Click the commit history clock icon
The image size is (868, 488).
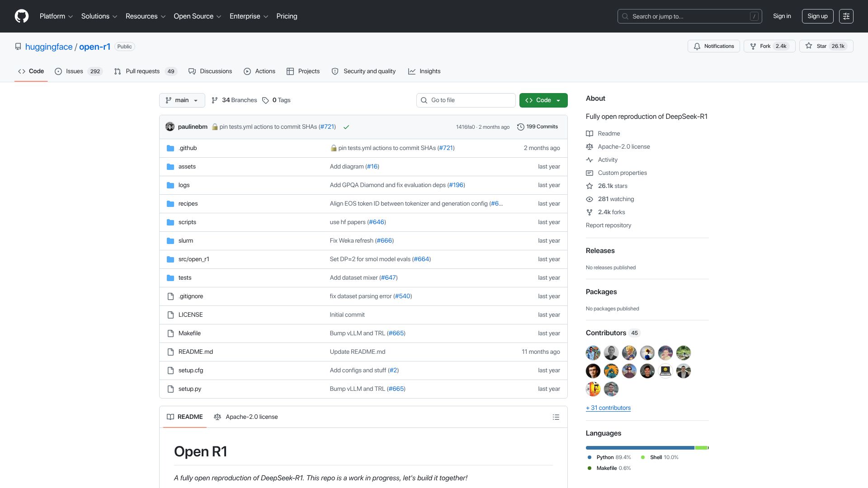(521, 127)
